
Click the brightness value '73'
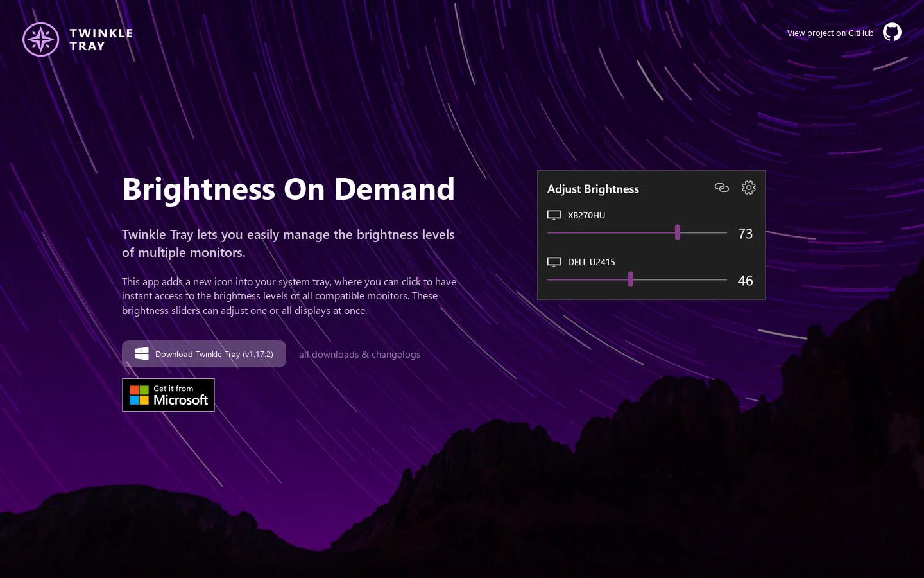[x=746, y=234]
